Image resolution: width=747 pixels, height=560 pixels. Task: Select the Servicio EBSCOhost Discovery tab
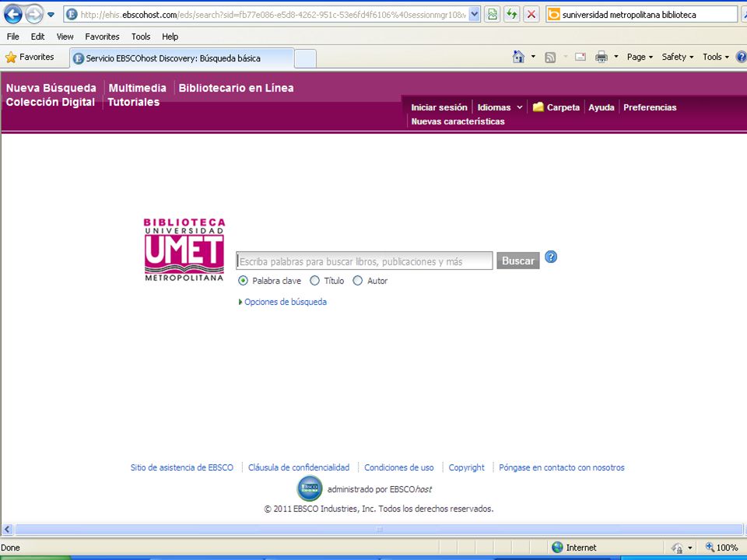point(182,58)
